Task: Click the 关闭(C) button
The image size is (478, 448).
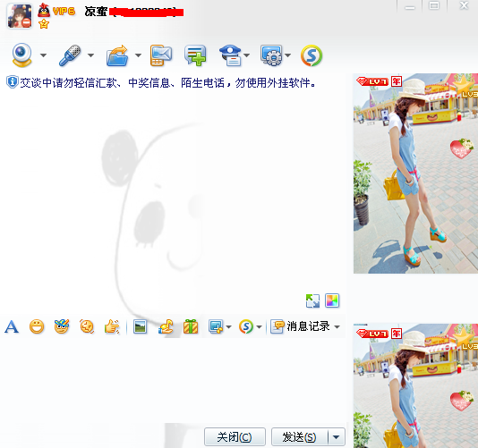Action: 235,437
